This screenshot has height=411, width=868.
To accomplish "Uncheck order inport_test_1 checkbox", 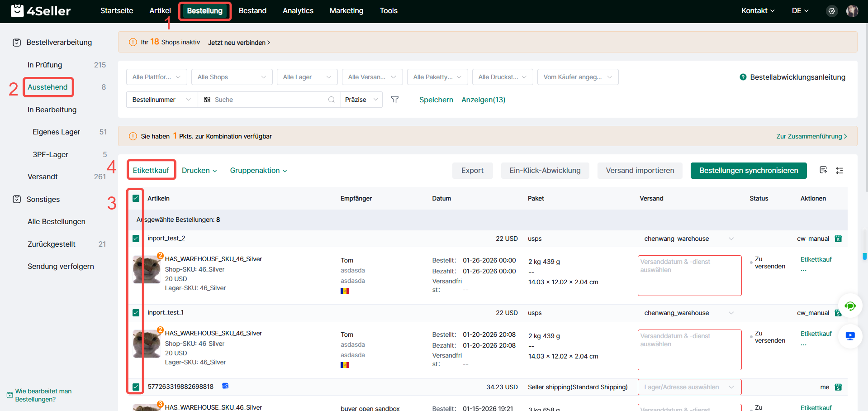I will pos(136,313).
